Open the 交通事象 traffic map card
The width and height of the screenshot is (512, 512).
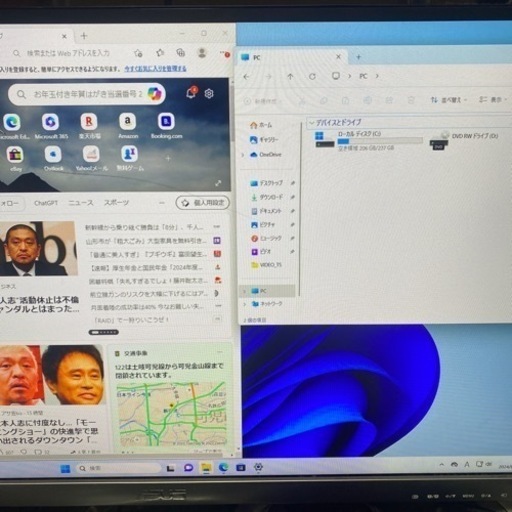coord(171,397)
